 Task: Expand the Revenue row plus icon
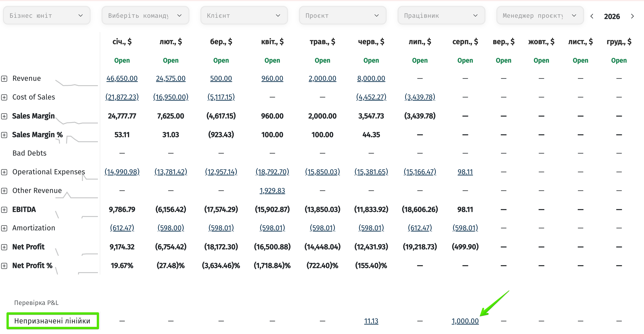pyautogui.click(x=4, y=78)
